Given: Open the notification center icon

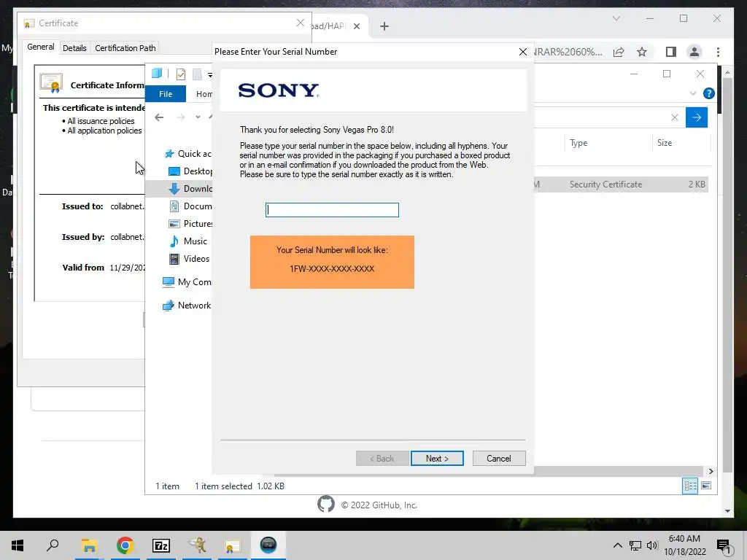Looking at the screenshot, I should point(724,546).
